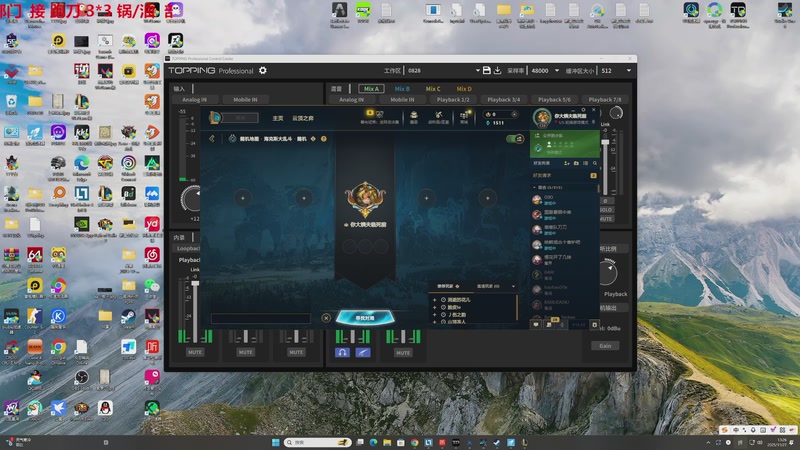This screenshot has width=800, height=450.
Task: Click Windows Start button on taskbar
Action: [x=276, y=442]
